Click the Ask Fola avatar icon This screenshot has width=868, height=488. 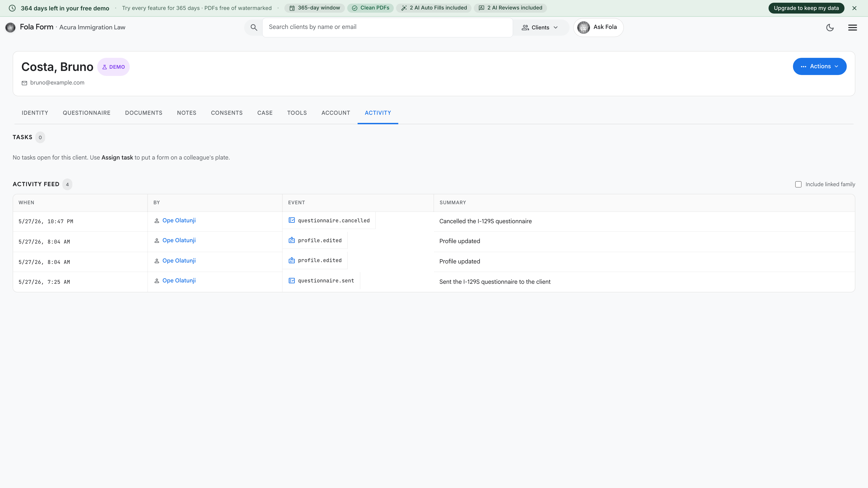[x=584, y=27]
